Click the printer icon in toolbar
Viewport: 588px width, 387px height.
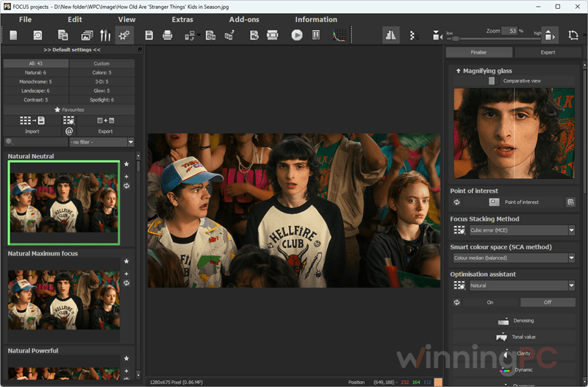pos(168,35)
